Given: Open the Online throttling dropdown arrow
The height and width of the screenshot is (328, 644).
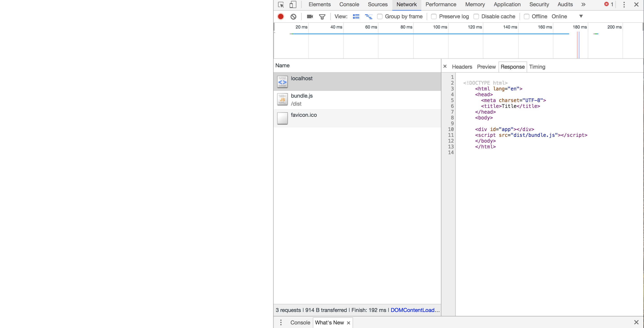Looking at the screenshot, I should pos(581,16).
